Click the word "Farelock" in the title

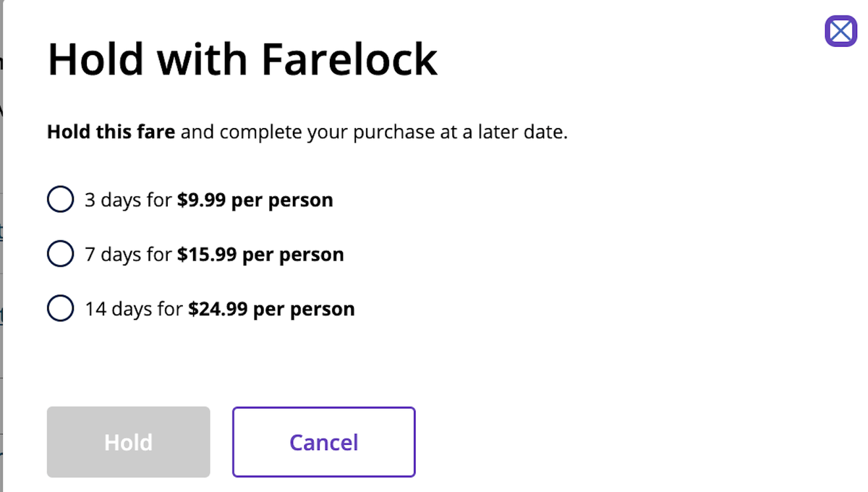click(349, 59)
